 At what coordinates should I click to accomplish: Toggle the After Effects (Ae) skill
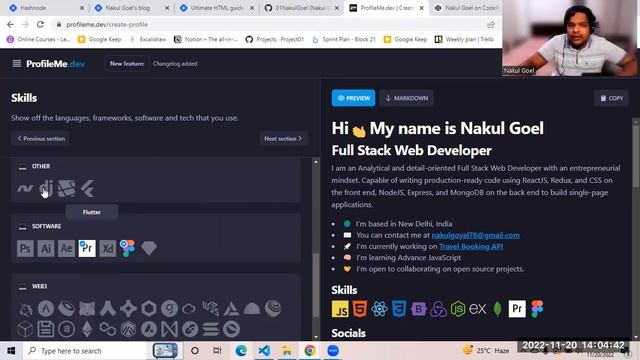(x=67, y=248)
